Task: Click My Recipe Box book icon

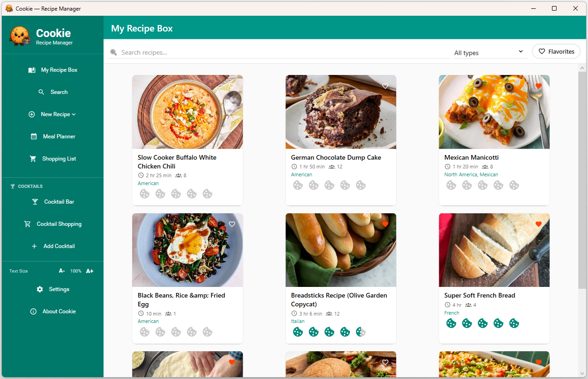Action: tap(32, 70)
